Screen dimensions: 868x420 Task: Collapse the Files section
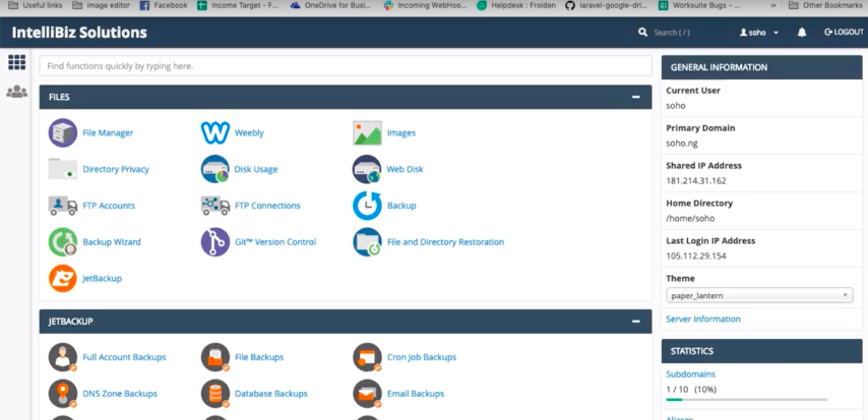coord(635,97)
